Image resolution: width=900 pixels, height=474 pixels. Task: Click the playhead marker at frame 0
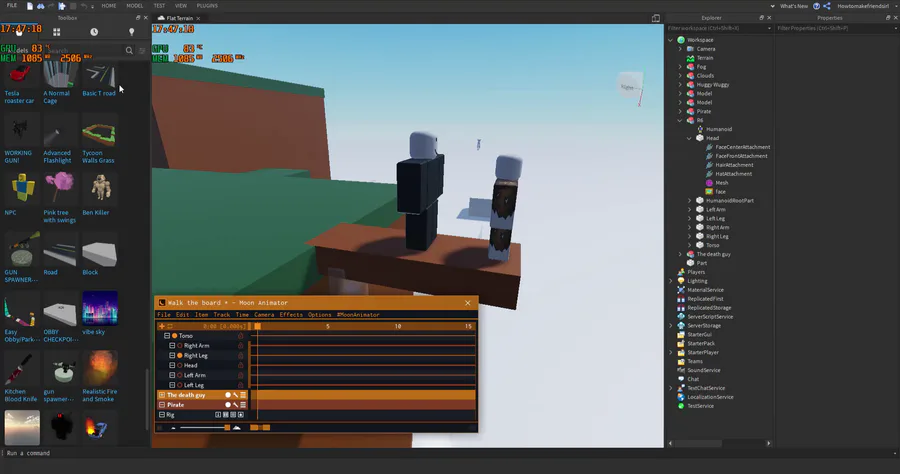tap(258, 326)
